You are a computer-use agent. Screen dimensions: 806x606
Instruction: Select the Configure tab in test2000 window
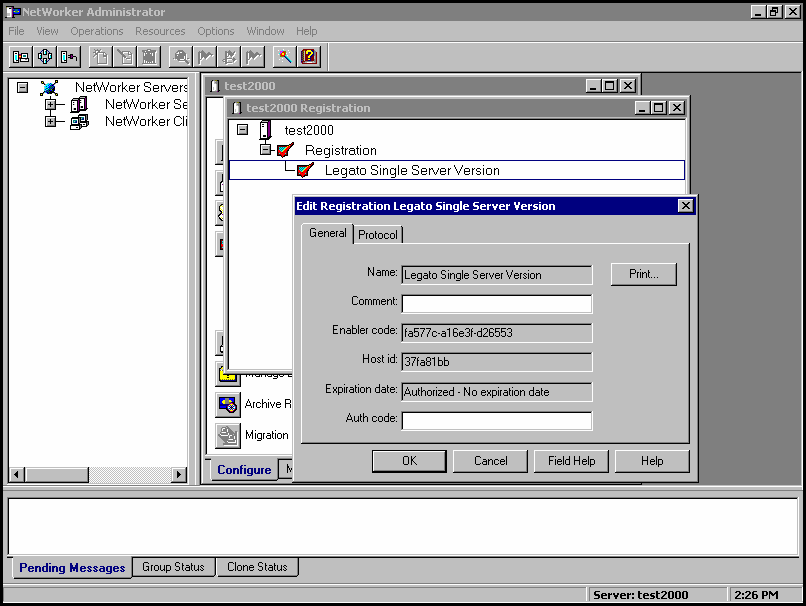[244, 470]
